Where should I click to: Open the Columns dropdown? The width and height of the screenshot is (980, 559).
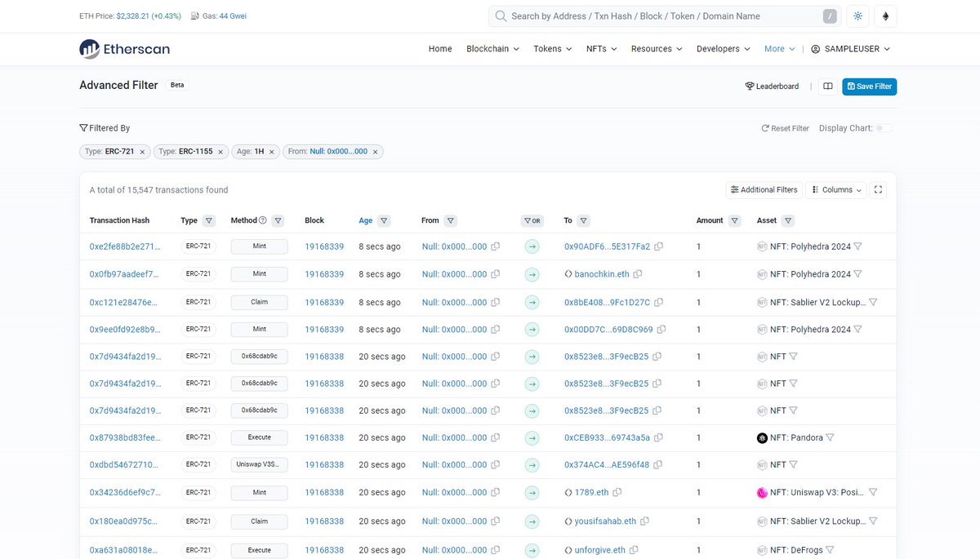pyautogui.click(x=835, y=189)
